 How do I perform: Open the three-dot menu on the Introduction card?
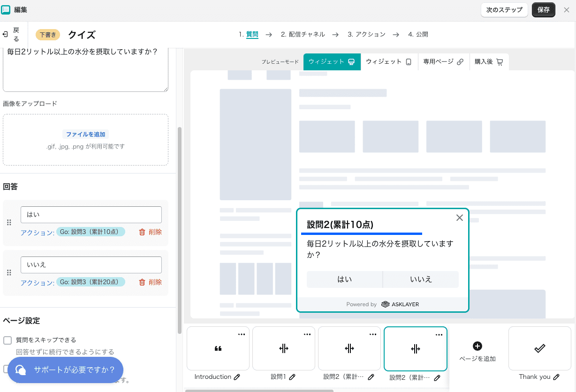pos(241,334)
